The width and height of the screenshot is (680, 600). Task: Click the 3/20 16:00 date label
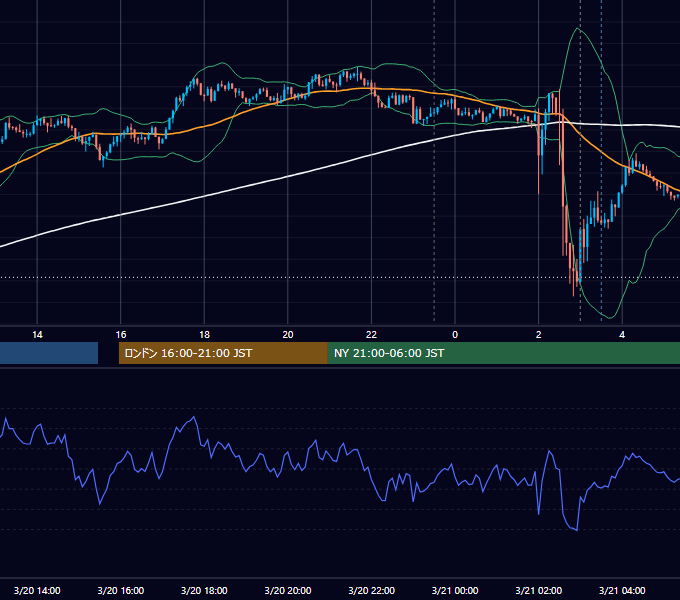(121, 590)
